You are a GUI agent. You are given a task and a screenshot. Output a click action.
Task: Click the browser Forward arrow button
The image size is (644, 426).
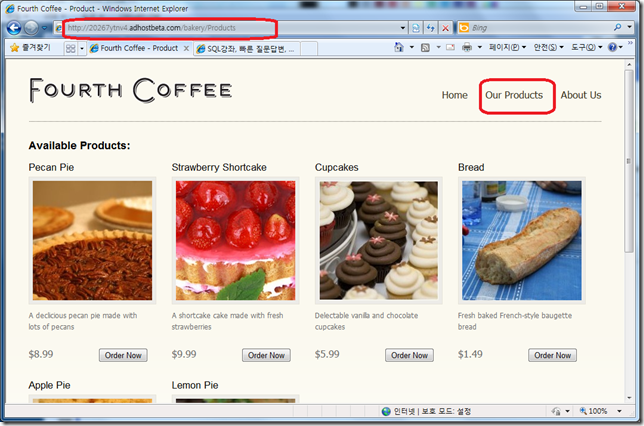[31, 28]
